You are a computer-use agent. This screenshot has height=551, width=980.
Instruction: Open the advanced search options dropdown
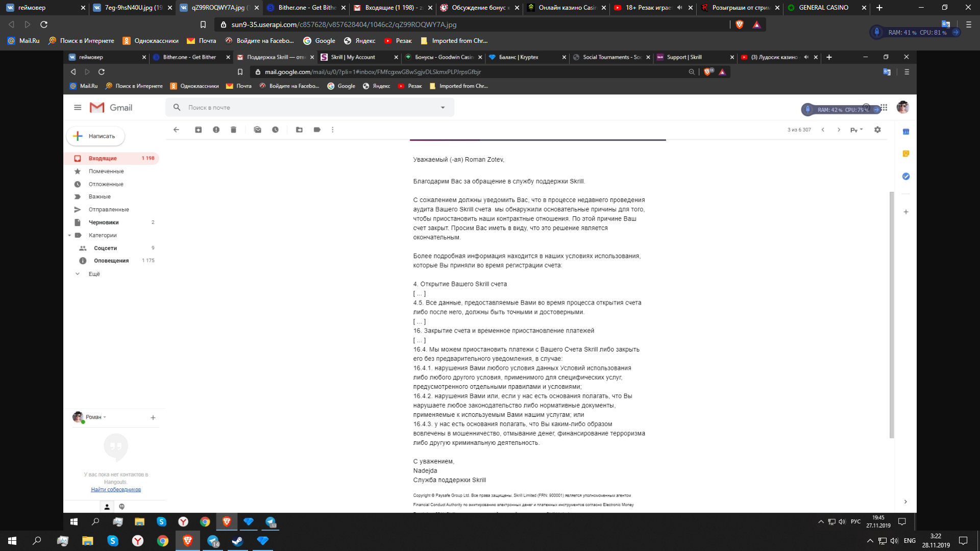(x=442, y=108)
